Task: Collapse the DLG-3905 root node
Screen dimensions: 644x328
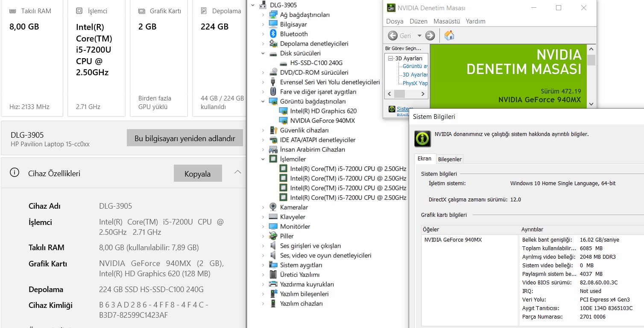Action: (253, 5)
